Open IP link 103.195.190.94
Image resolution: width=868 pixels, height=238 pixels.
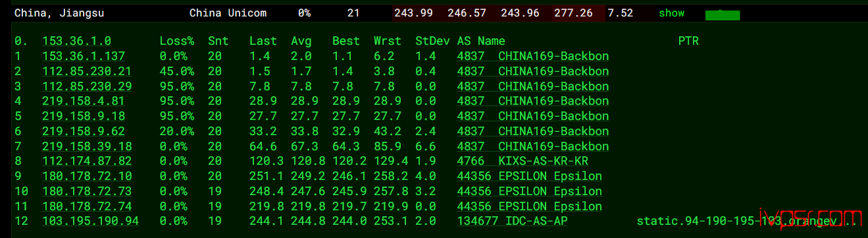pyautogui.click(x=91, y=221)
